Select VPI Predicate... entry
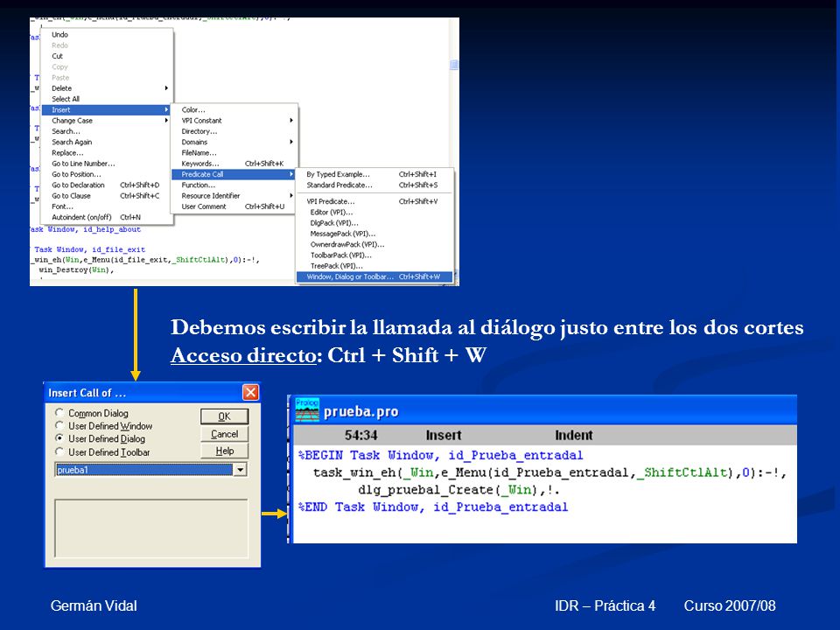Image resolution: width=840 pixels, height=630 pixels. [375, 201]
